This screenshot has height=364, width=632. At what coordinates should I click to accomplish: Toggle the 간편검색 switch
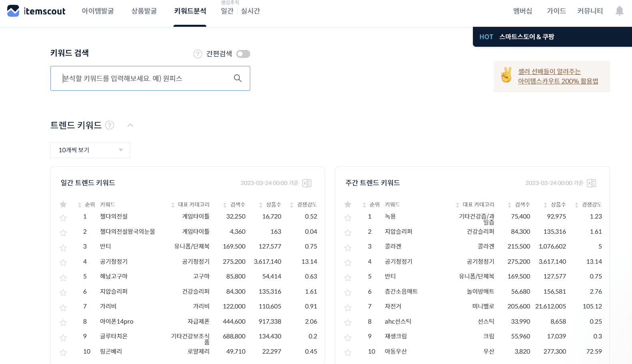coord(243,54)
